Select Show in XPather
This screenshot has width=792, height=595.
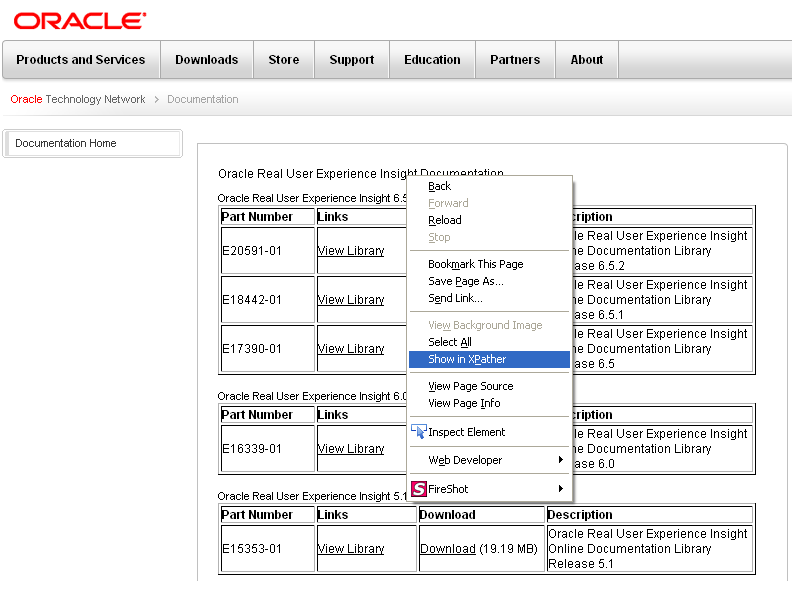pyautogui.click(x=489, y=359)
